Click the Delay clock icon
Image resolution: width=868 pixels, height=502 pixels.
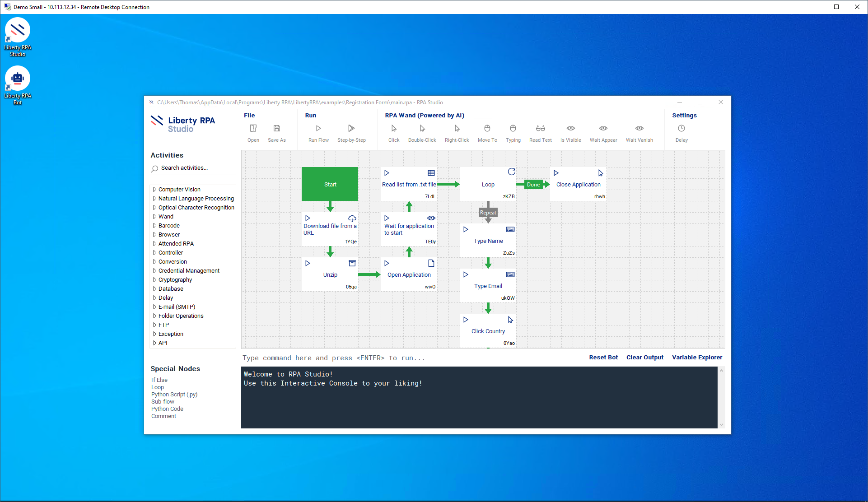click(681, 129)
